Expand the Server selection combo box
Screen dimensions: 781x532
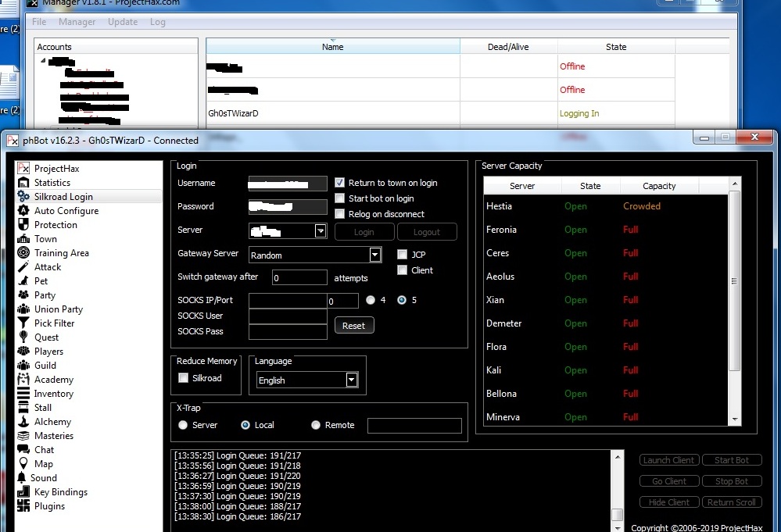[320, 231]
